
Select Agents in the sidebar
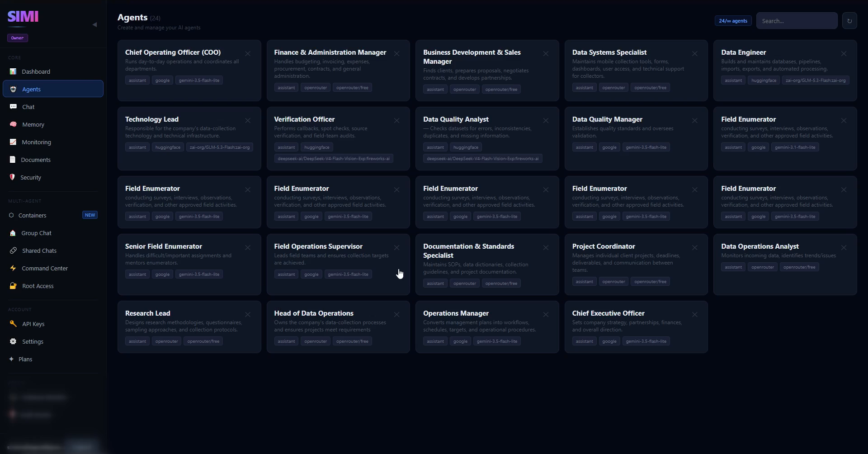point(53,89)
